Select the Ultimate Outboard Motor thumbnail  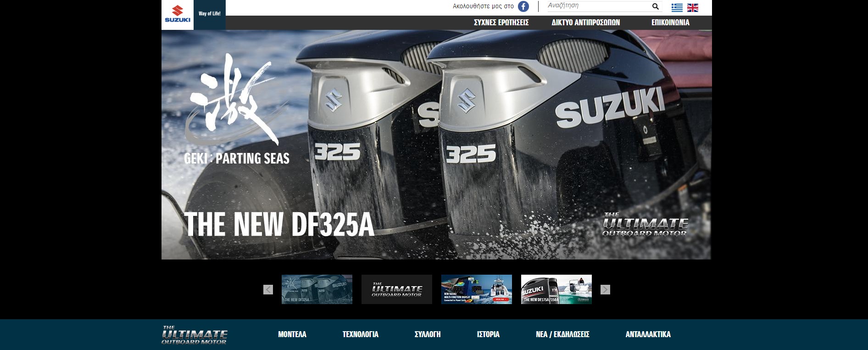397,289
